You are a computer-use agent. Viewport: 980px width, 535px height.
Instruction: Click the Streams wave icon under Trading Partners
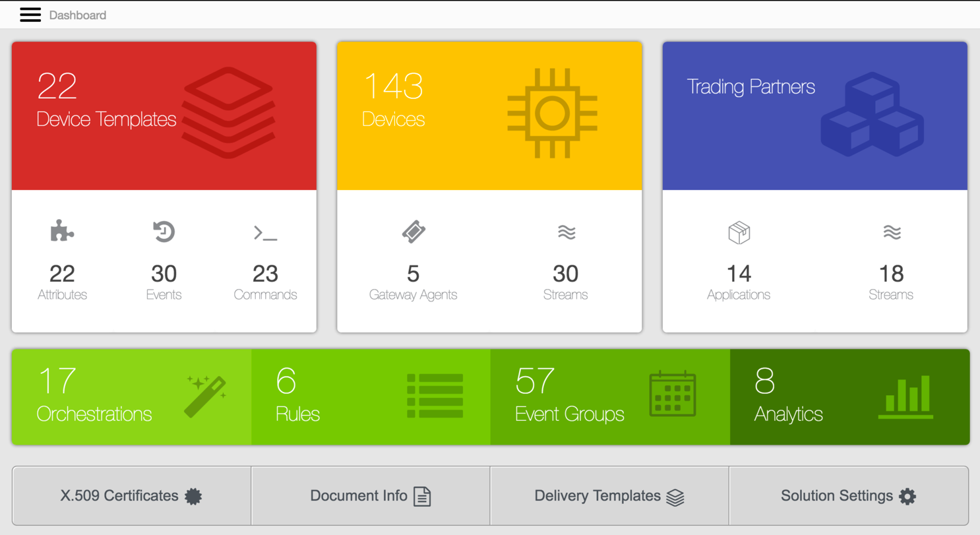pos(892,232)
